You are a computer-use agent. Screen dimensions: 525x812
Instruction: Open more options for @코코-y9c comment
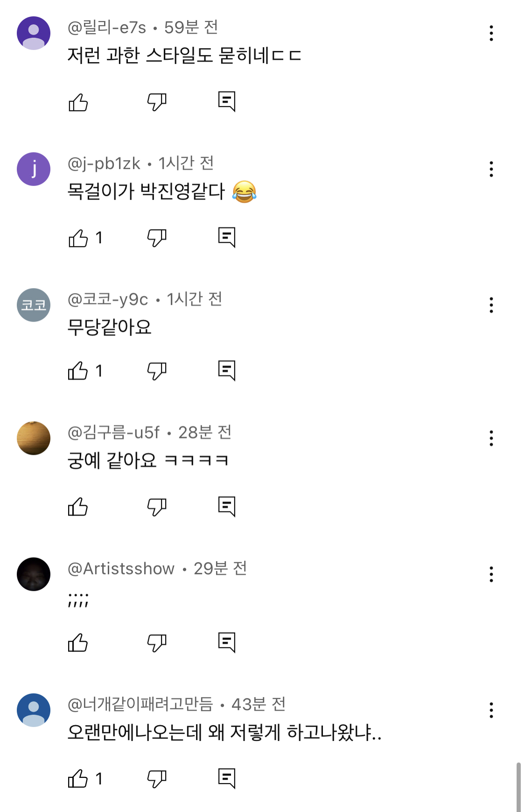[x=491, y=305]
